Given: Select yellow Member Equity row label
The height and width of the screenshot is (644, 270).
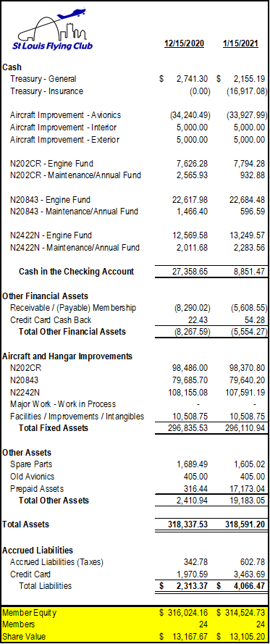Looking at the screenshot, I should [x=30, y=613].
